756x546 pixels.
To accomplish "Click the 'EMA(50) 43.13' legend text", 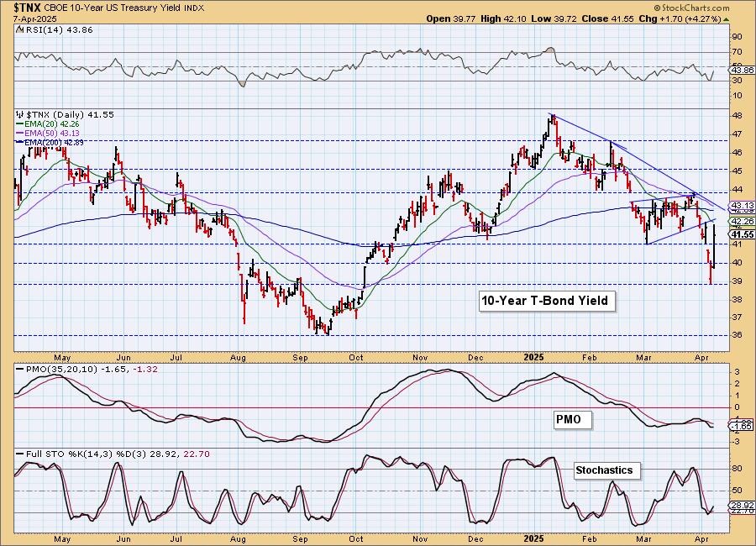I will [51, 133].
